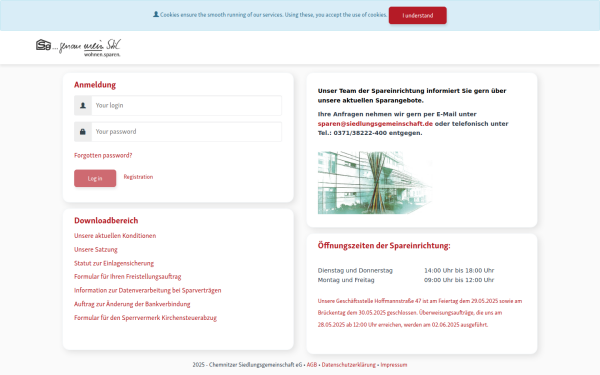Open the Registration link
The width and height of the screenshot is (600, 375).
click(x=138, y=177)
